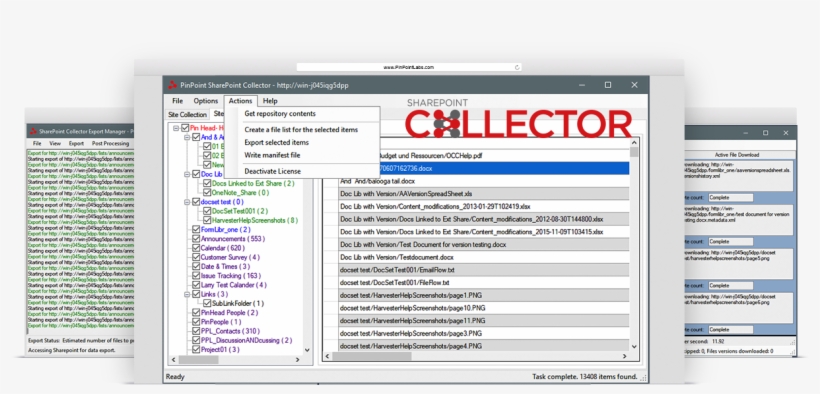Open File menu in Export Manager window

(x=37, y=143)
